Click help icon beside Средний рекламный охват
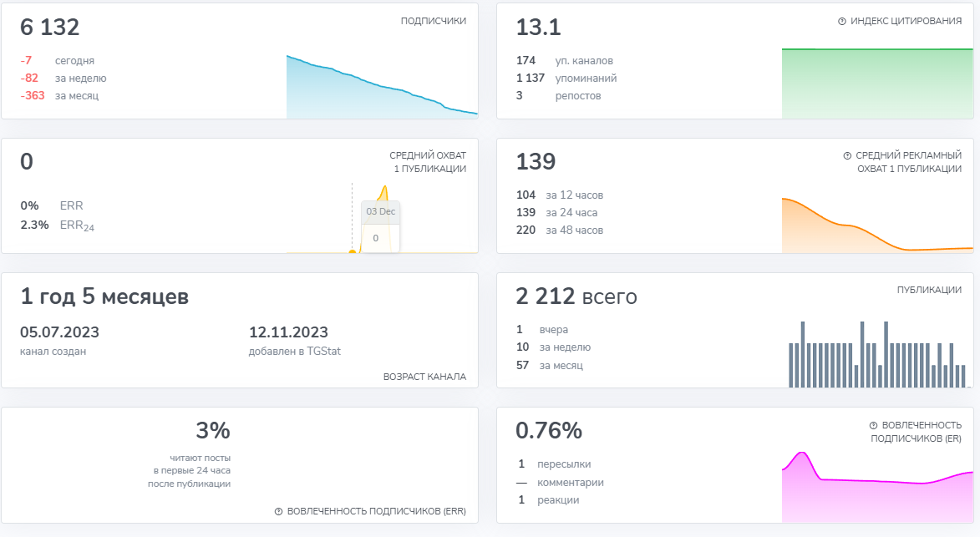Screen dimensions: 980x537 pos(847,155)
